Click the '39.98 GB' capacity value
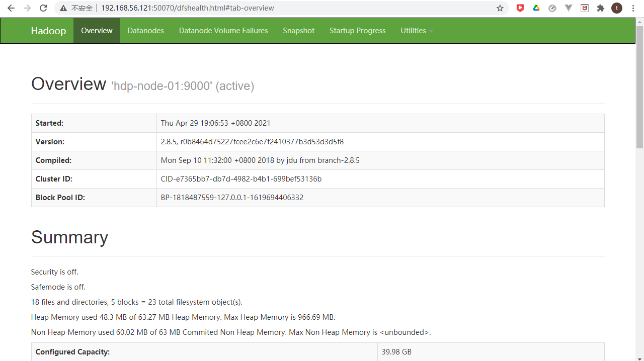 point(396,352)
